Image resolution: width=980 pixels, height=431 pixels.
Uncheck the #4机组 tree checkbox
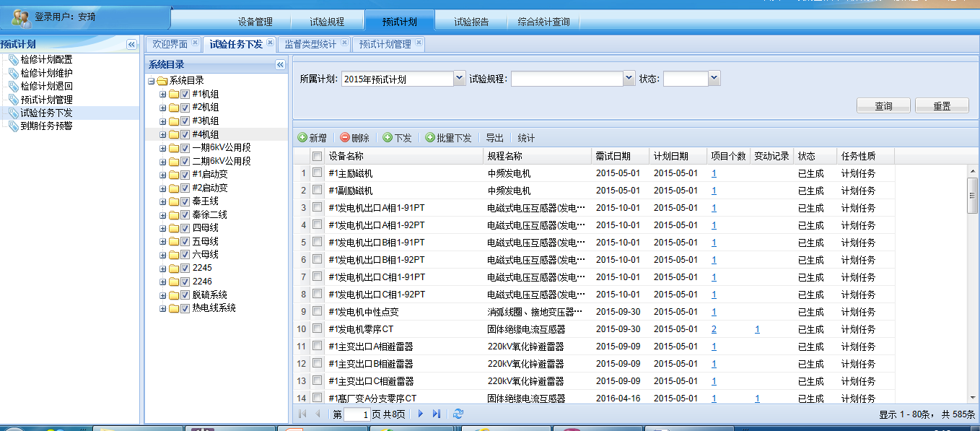pyautogui.click(x=185, y=134)
